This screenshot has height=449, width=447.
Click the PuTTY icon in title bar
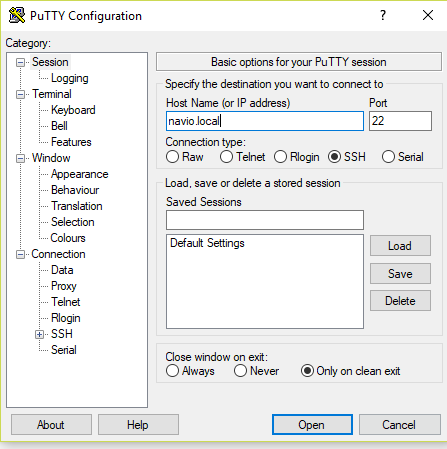tap(17, 15)
